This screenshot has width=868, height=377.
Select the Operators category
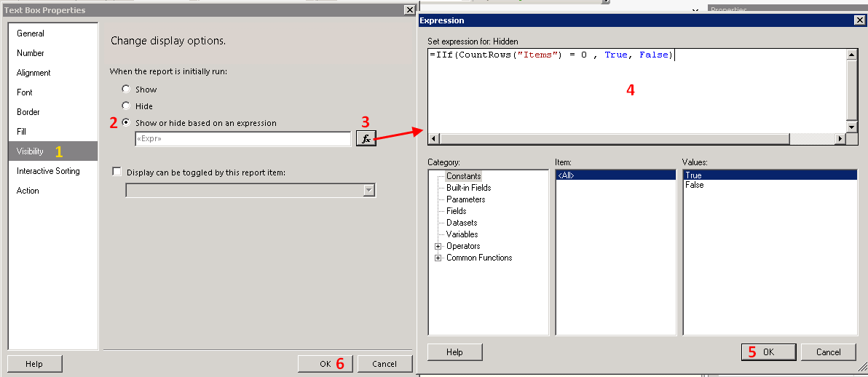click(463, 246)
